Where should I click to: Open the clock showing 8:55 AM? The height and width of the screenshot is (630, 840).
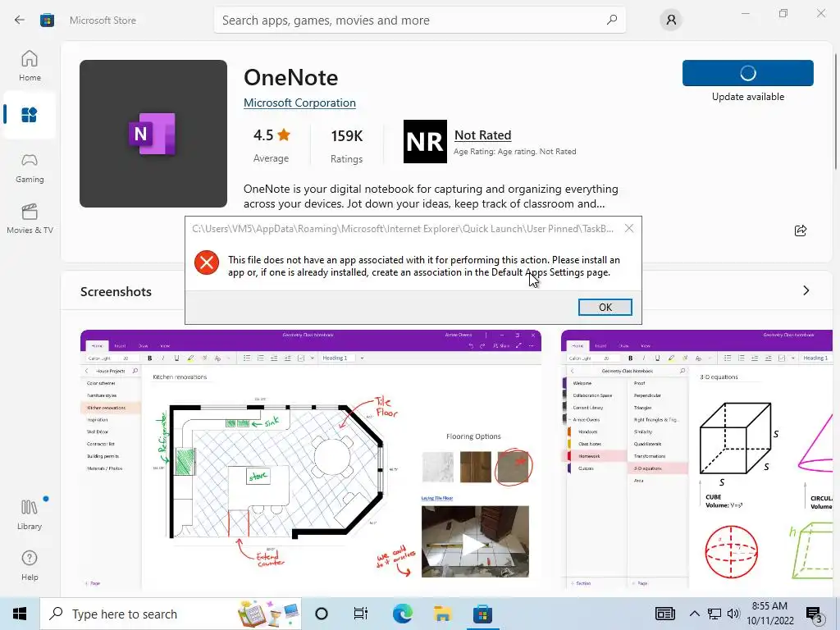coord(769,614)
